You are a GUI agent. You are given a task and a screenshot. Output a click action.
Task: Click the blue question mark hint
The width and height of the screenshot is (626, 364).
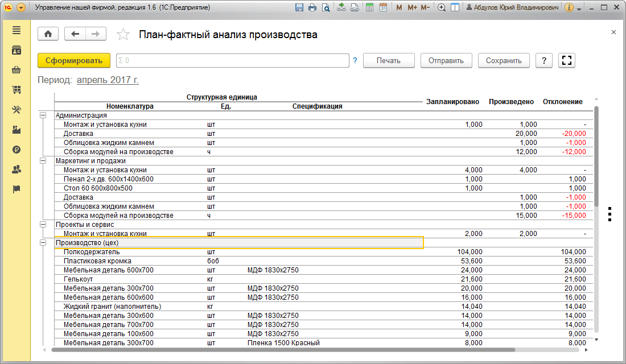point(355,61)
